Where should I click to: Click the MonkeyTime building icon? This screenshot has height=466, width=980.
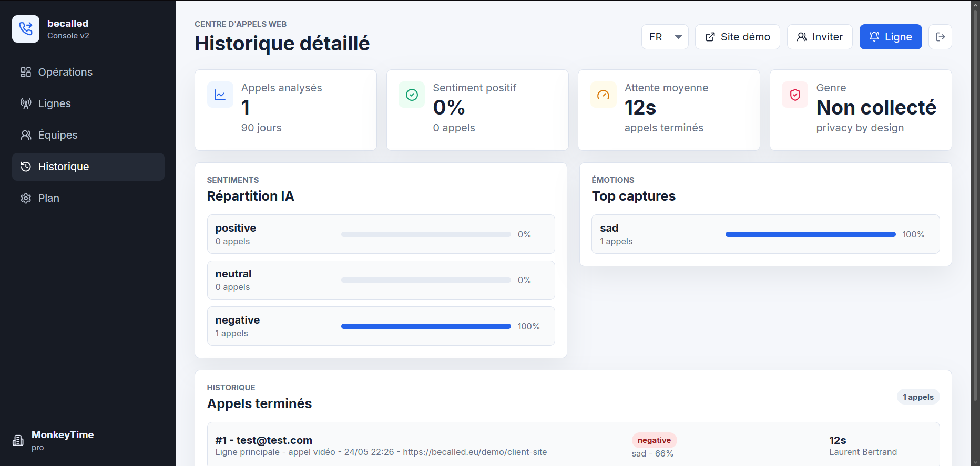[x=18, y=440]
